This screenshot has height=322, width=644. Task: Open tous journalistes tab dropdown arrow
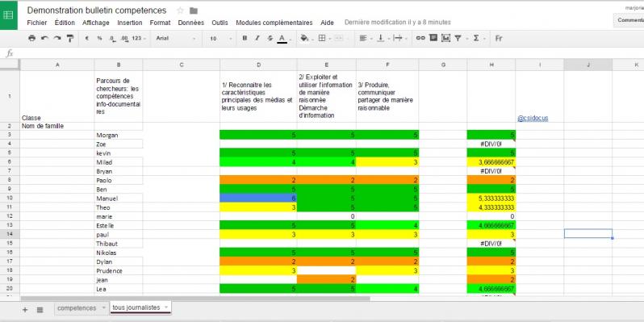166,307
